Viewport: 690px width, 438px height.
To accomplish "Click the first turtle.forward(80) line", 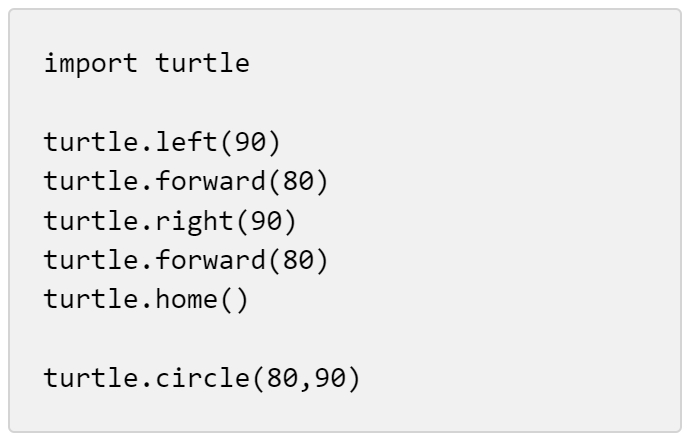I will (186, 182).
